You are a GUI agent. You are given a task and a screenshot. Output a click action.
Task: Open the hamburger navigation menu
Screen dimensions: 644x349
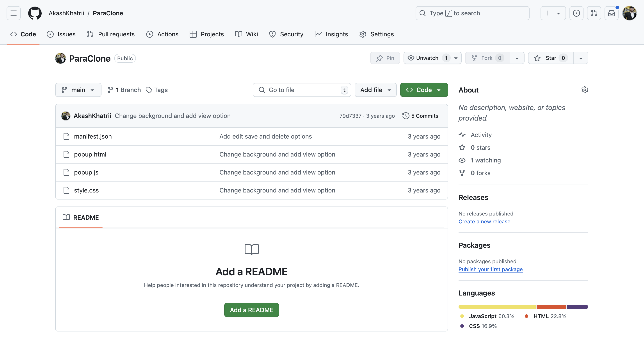14,13
